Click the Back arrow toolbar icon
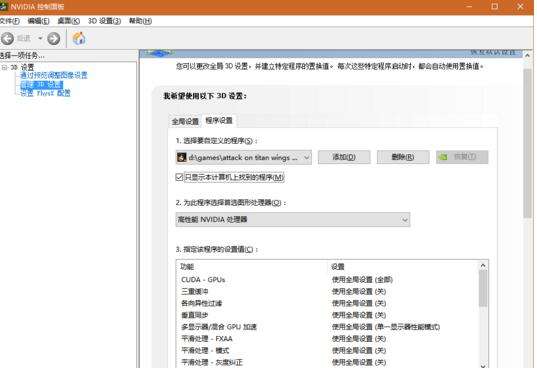 (x=7, y=39)
